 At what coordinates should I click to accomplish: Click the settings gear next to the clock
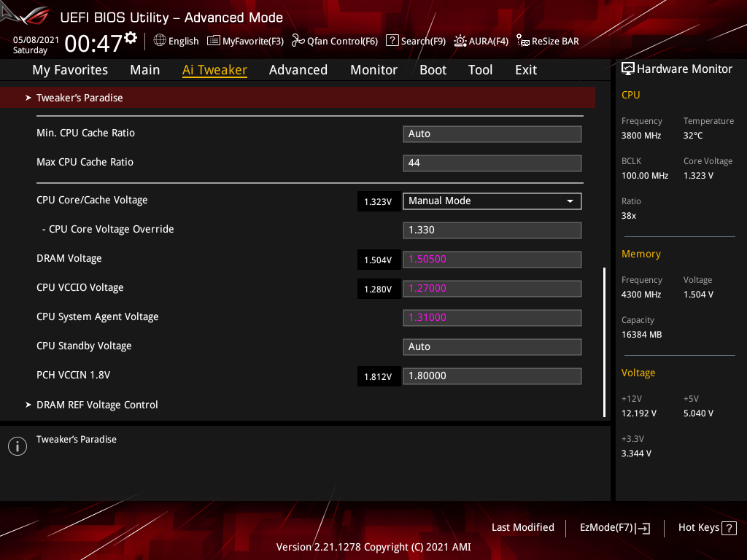pos(131,38)
